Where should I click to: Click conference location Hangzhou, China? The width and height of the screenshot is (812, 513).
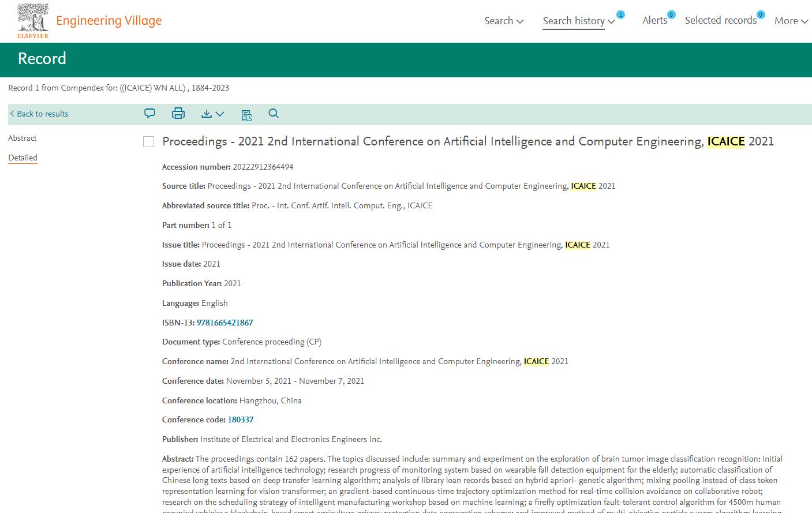pos(270,400)
